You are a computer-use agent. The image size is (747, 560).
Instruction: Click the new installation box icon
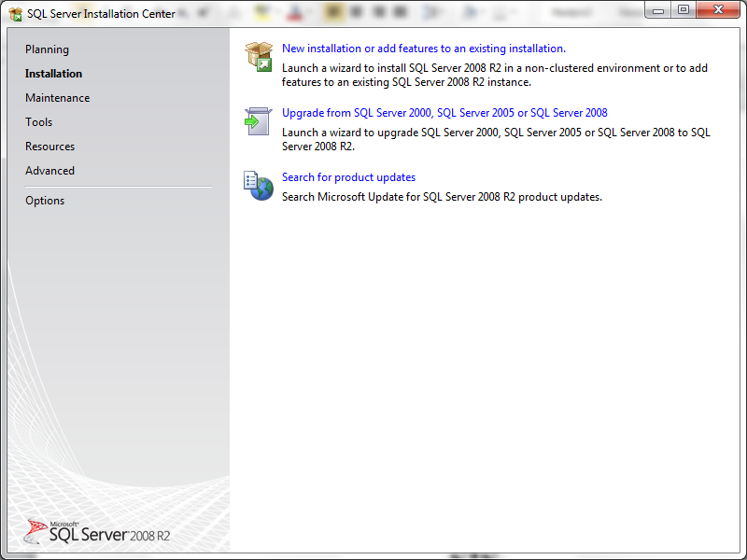259,57
